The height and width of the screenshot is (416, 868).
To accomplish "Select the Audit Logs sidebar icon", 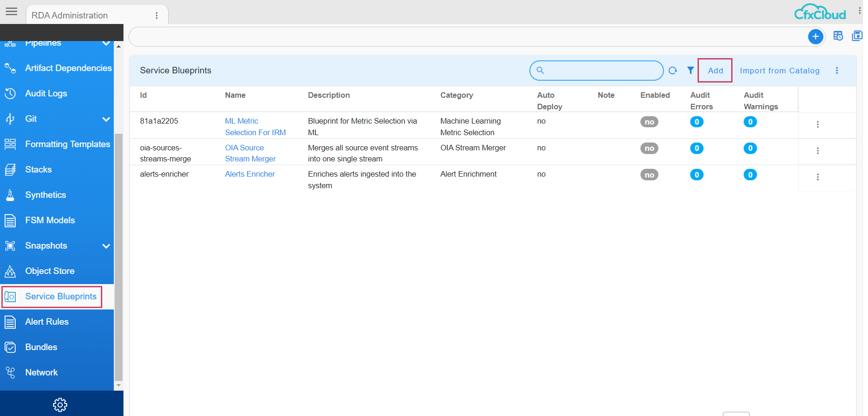I will click(10, 94).
